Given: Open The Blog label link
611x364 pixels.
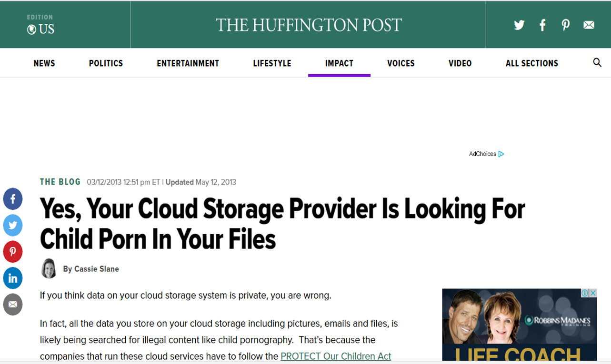Looking at the screenshot, I should pyautogui.click(x=60, y=182).
